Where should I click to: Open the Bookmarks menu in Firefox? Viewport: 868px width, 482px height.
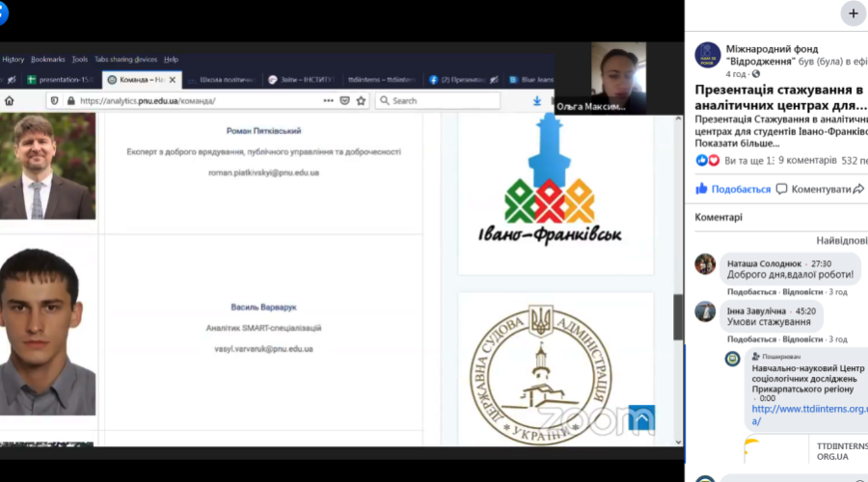pos(47,59)
